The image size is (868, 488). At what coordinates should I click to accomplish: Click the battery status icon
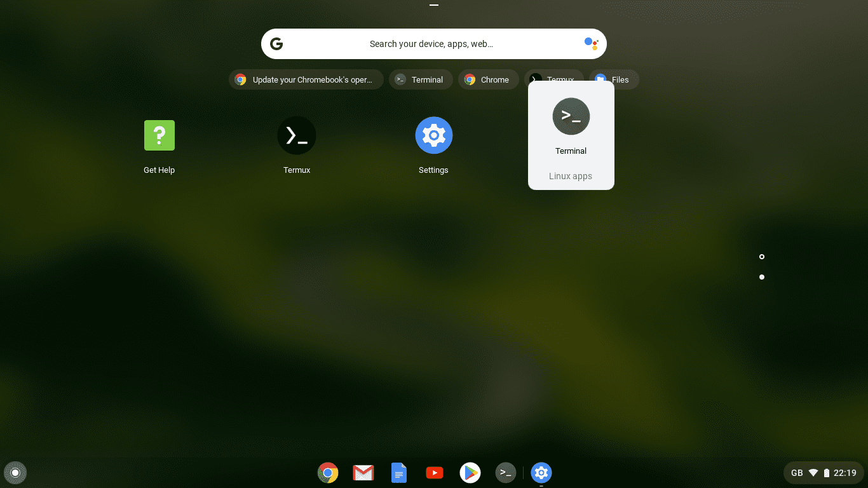[x=827, y=473]
